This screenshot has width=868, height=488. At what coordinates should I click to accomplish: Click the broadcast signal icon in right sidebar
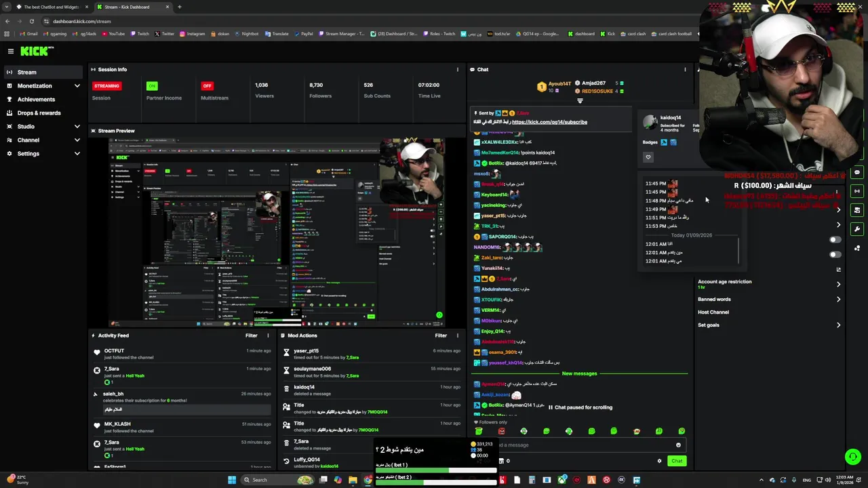pyautogui.click(x=857, y=191)
